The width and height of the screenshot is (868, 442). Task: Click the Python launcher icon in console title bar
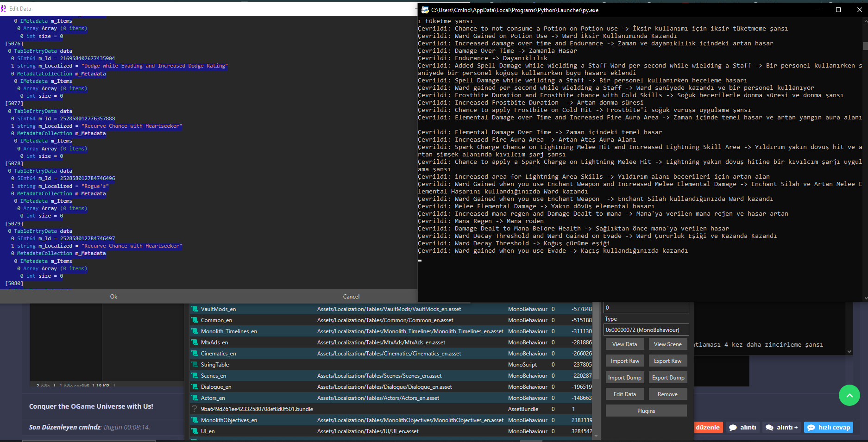click(x=425, y=10)
